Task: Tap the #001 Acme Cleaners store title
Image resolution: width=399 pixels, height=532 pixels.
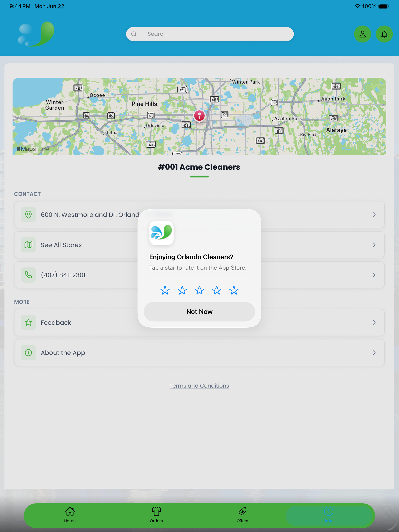Action: [x=199, y=167]
